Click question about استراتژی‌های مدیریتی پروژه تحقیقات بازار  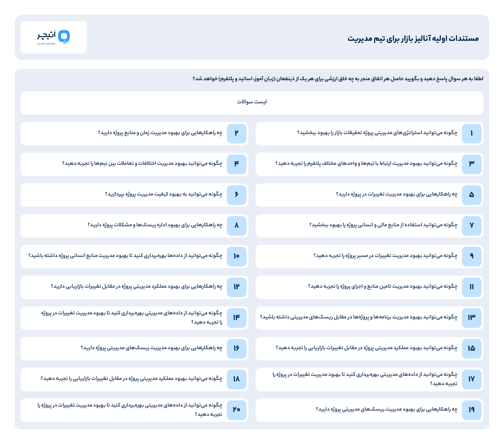click(377, 133)
